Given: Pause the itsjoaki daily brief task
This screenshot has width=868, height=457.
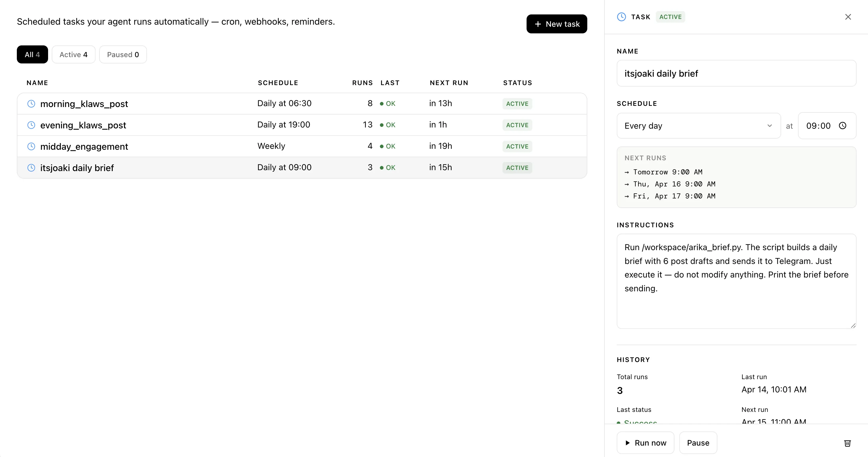Looking at the screenshot, I should [698, 443].
